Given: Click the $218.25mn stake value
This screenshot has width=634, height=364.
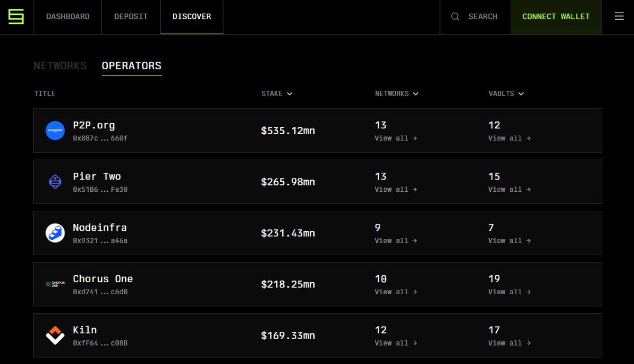Looking at the screenshot, I should (x=288, y=285).
